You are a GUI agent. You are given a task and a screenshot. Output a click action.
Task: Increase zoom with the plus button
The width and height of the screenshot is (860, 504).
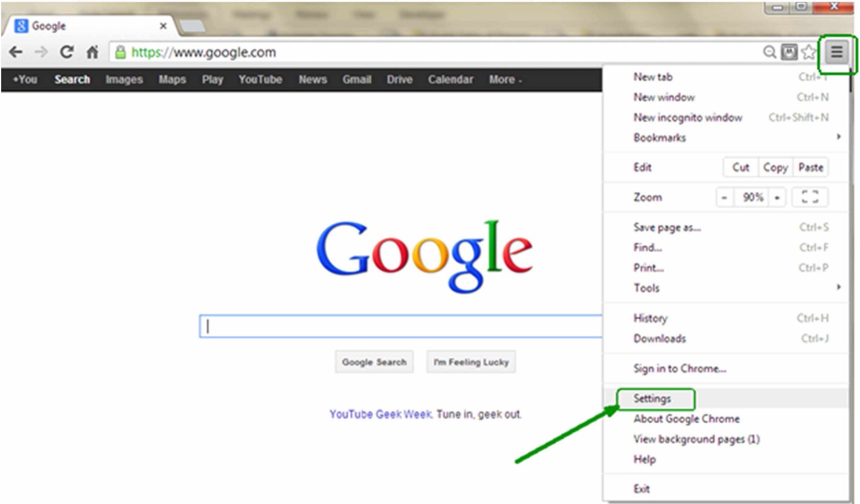click(777, 198)
